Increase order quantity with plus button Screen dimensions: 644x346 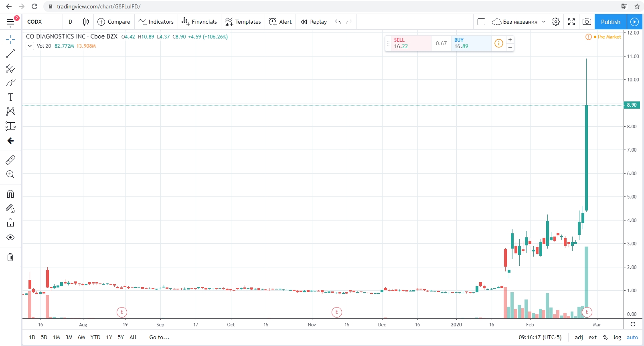[x=510, y=40]
